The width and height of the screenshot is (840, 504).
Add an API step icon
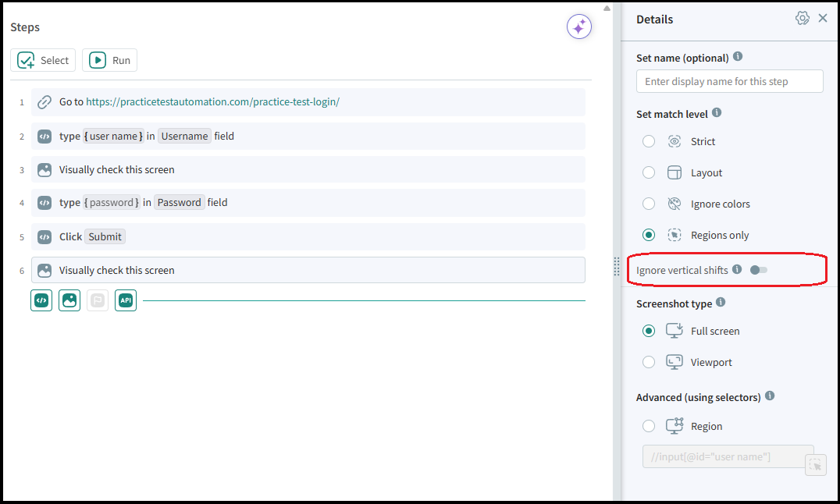click(126, 300)
